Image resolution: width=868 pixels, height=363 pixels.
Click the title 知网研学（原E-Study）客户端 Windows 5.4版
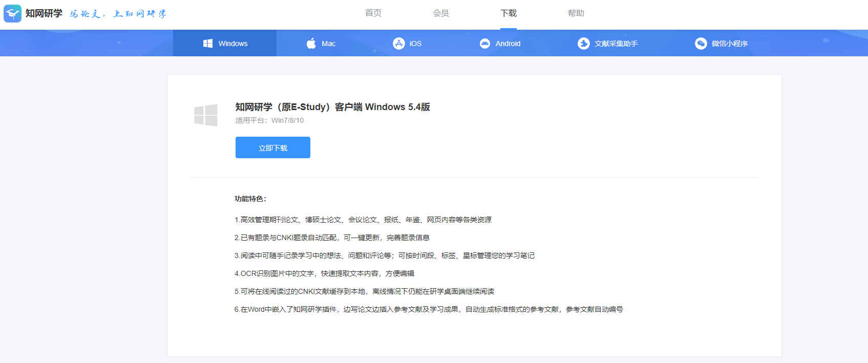[333, 107]
